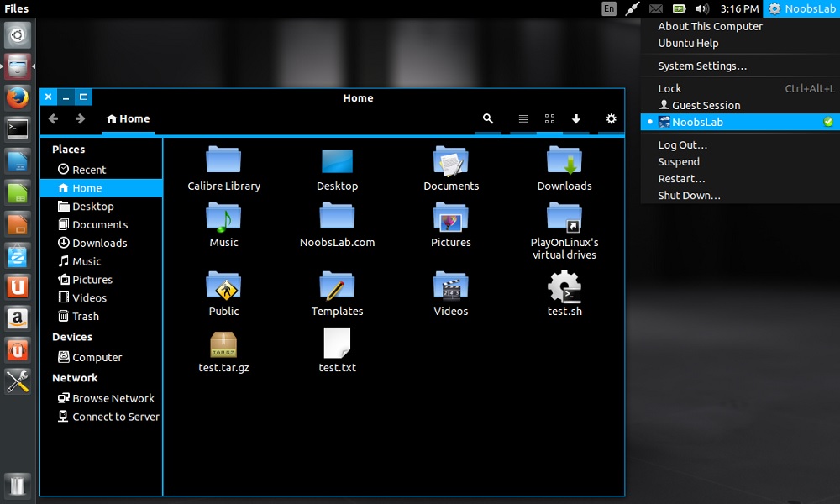Click the search magnifier in Files toolbar
Viewport: 840px width, 504px height.
[x=487, y=118]
